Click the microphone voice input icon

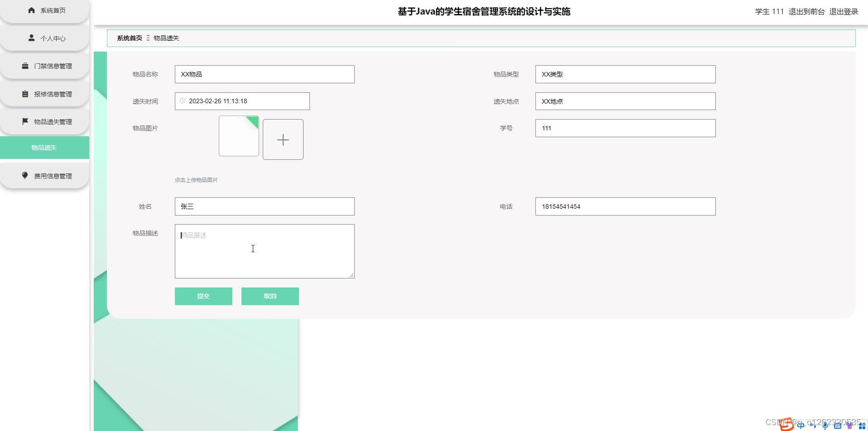click(x=825, y=425)
